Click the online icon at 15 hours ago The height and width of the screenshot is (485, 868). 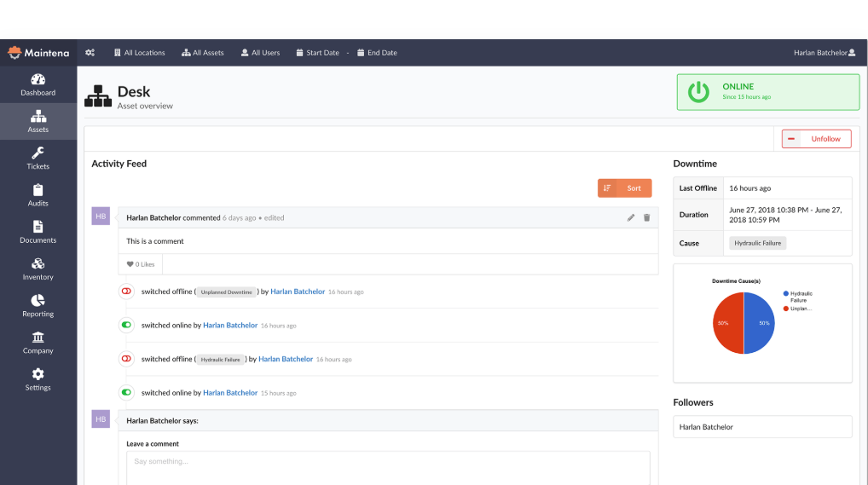click(127, 393)
